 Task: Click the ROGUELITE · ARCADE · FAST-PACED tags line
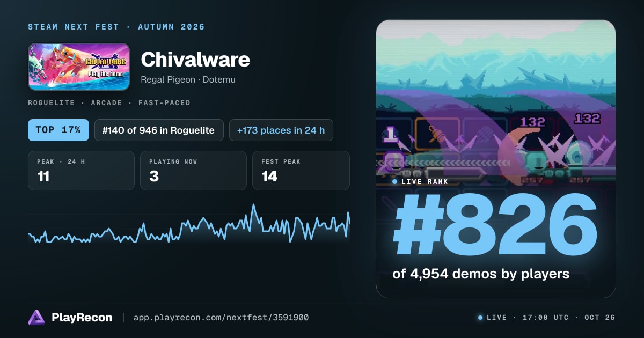point(109,102)
